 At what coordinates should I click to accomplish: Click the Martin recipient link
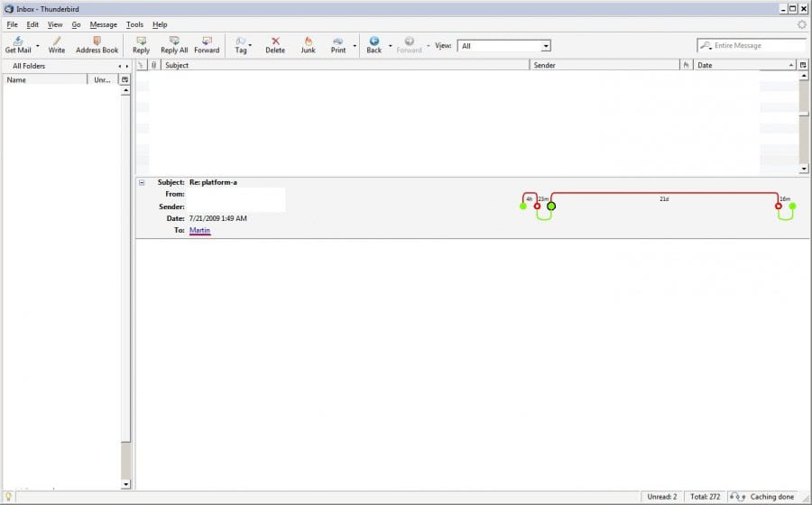pyautogui.click(x=199, y=231)
